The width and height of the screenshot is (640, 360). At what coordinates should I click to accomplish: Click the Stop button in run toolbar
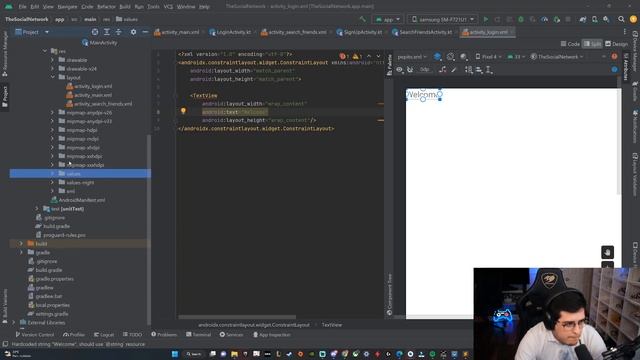(568, 19)
